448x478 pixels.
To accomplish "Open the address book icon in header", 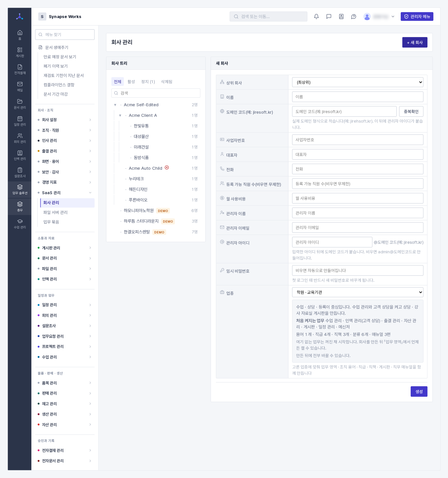I will [x=341, y=17].
